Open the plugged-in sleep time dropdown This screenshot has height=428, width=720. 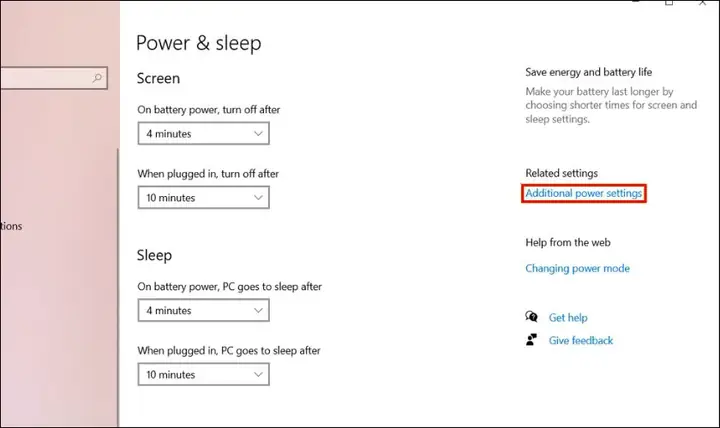(203, 374)
